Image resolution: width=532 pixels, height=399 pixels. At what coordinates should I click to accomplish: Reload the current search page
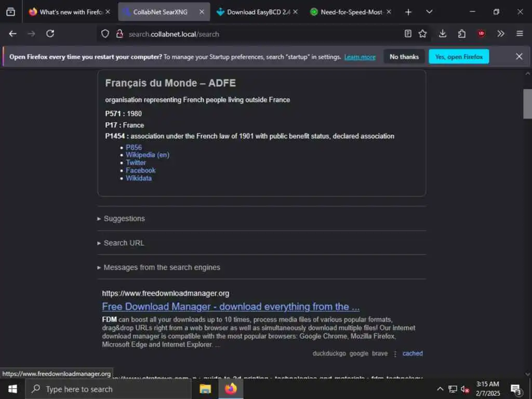(x=50, y=34)
